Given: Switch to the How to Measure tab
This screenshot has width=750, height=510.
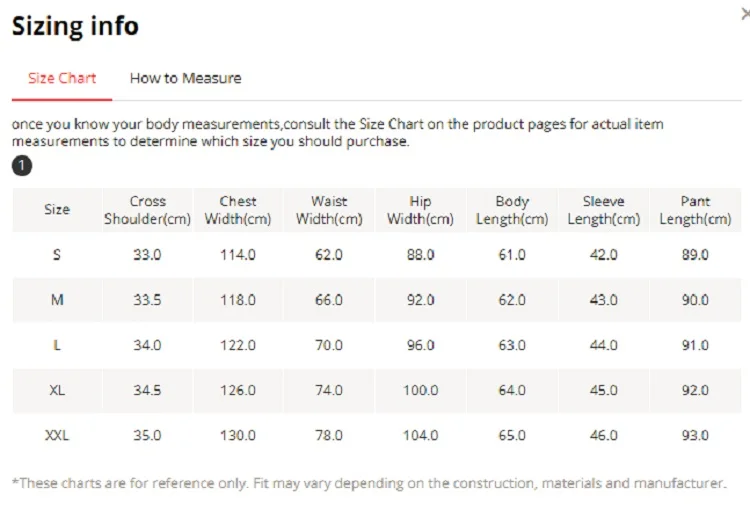Looking at the screenshot, I should 186,78.
